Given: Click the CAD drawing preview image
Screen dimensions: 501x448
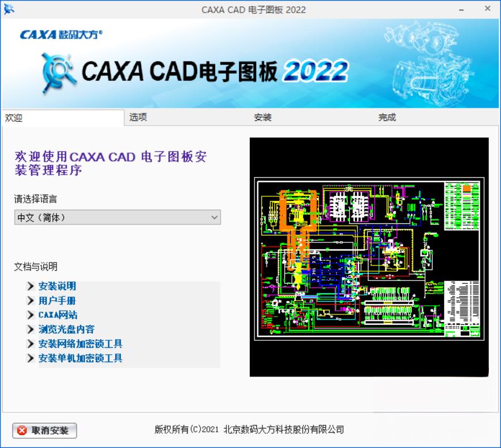Looking at the screenshot, I should click(369, 257).
